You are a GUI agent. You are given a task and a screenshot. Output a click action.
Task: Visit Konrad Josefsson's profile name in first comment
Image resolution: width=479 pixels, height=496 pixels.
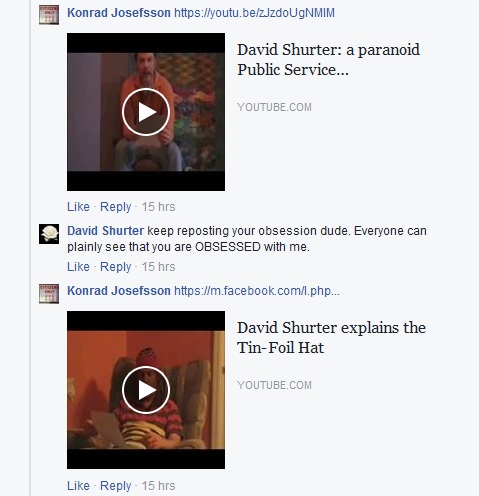(119, 13)
